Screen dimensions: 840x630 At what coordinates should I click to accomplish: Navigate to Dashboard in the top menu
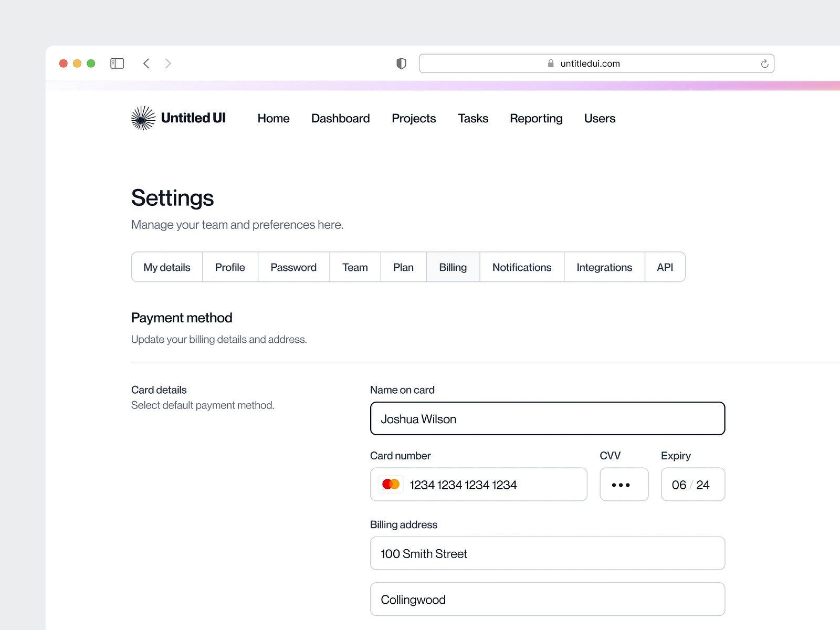pyautogui.click(x=340, y=118)
